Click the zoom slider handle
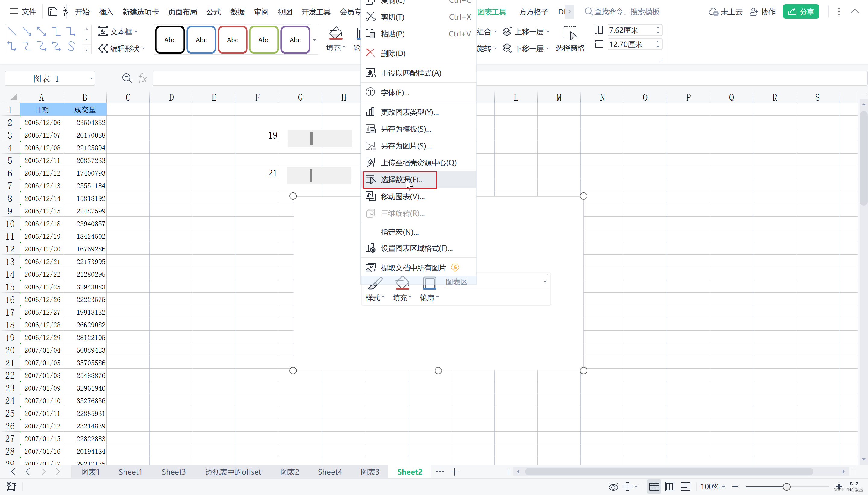Screen dimensions: 868x495 click(x=786, y=487)
